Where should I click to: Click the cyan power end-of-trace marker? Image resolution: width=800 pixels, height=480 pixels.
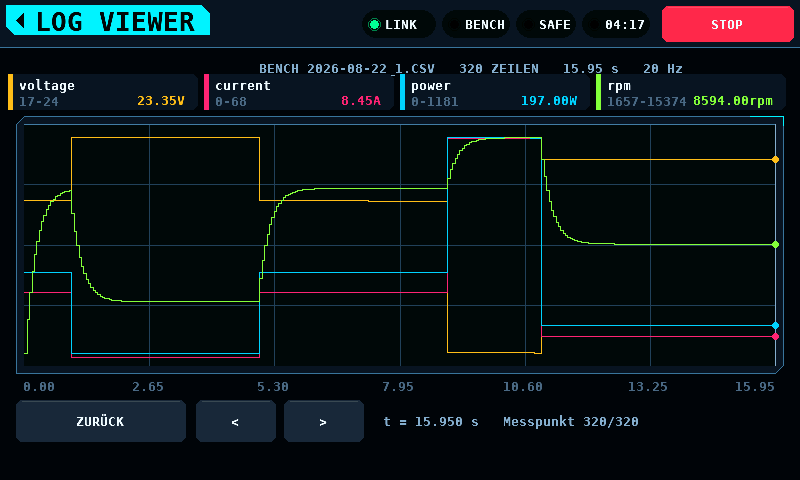(x=776, y=325)
